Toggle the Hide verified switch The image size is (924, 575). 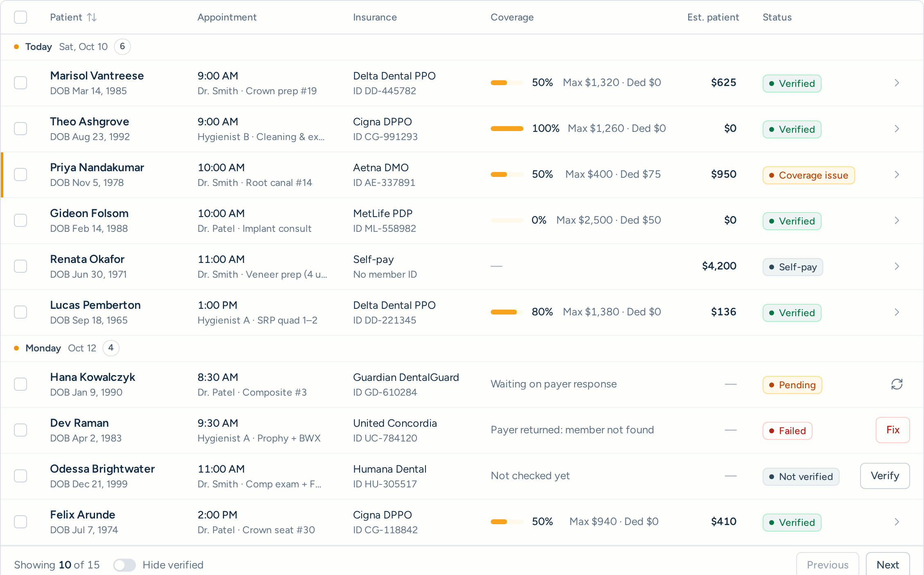pyautogui.click(x=125, y=565)
